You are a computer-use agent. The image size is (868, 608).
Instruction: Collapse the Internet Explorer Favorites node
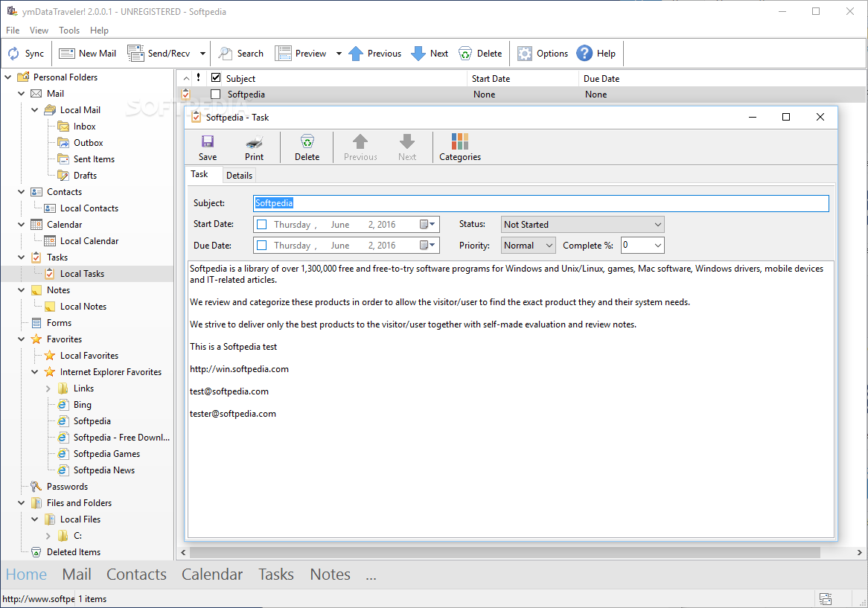click(x=34, y=372)
